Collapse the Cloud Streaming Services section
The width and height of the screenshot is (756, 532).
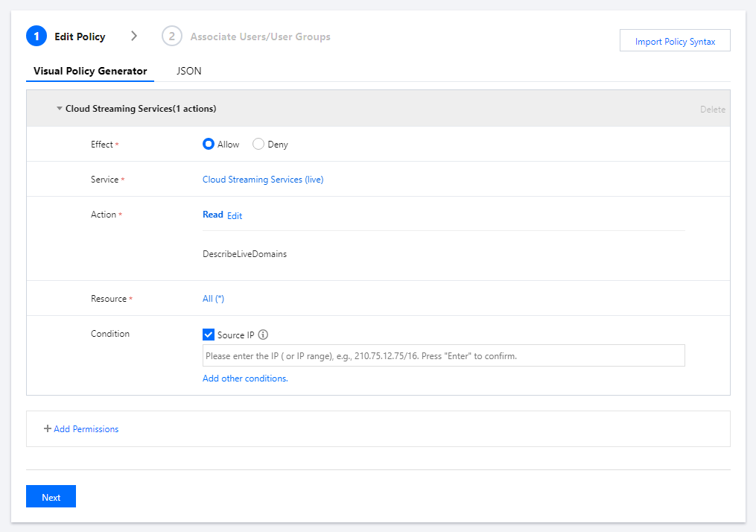60,109
